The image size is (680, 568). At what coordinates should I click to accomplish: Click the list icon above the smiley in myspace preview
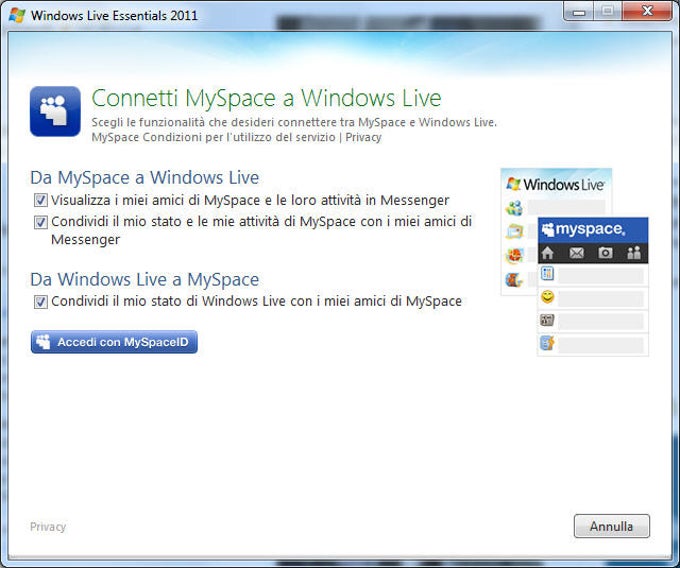tap(547, 274)
